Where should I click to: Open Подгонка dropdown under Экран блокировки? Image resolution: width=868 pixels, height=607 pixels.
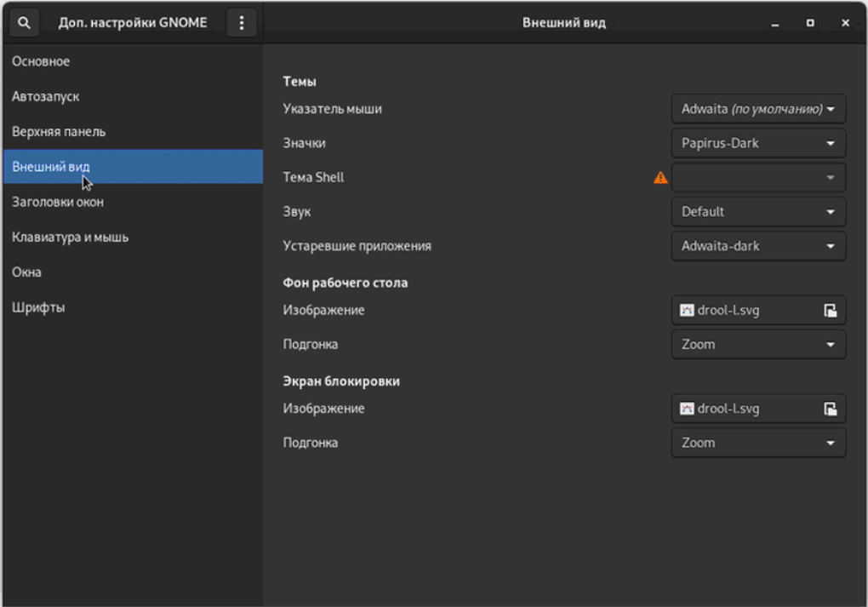click(x=757, y=442)
